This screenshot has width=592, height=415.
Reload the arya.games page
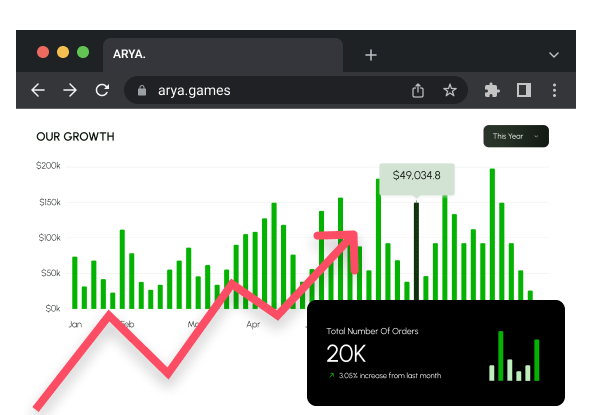click(102, 90)
